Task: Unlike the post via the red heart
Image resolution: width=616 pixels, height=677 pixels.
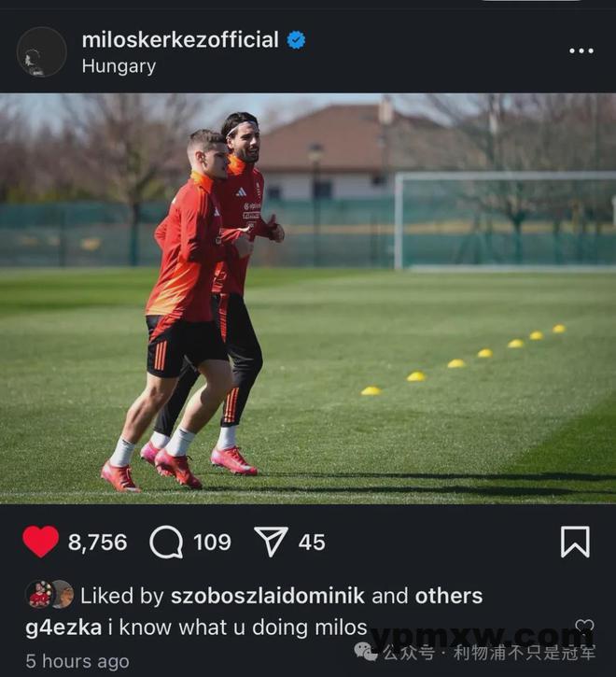Action: tap(40, 542)
